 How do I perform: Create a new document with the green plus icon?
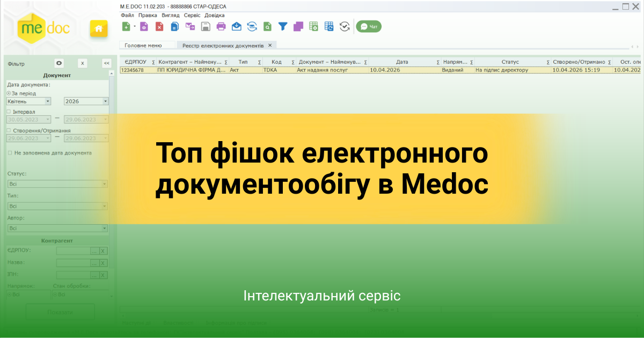[x=126, y=26]
